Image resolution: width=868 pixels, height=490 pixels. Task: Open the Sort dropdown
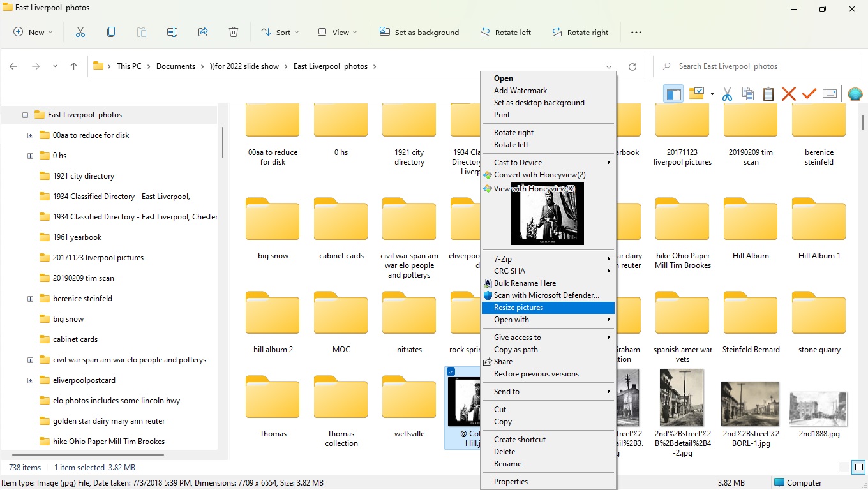point(280,33)
